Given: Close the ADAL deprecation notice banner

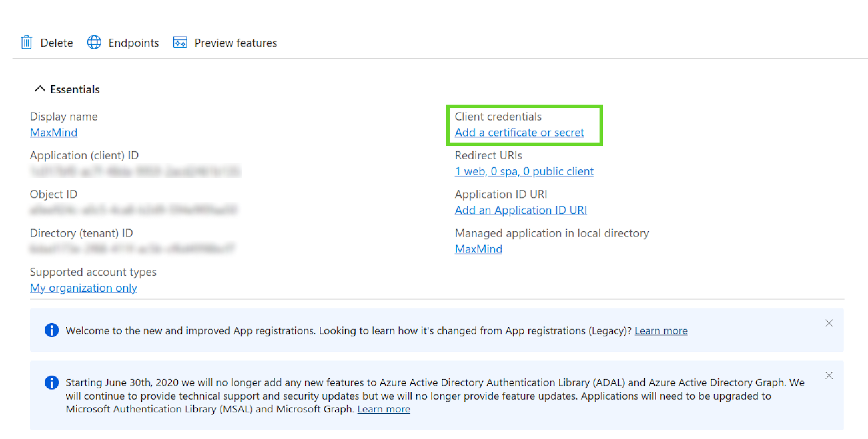Looking at the screenshot, I should pyautogui.click(x=829, y=375).
